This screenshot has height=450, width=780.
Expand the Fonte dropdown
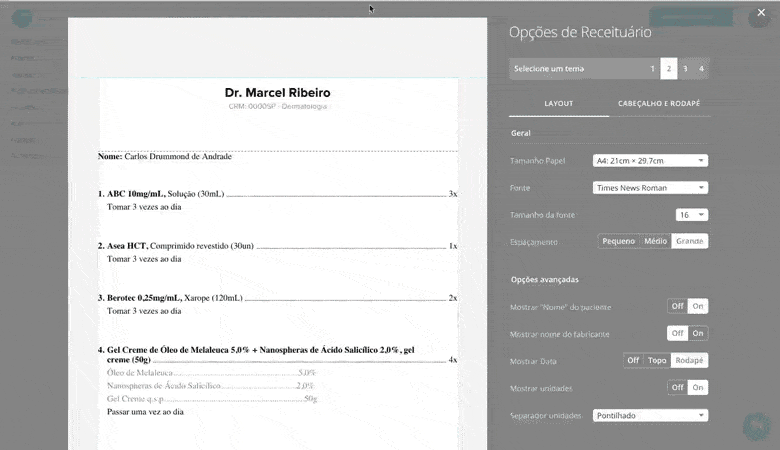click(650, 187)
